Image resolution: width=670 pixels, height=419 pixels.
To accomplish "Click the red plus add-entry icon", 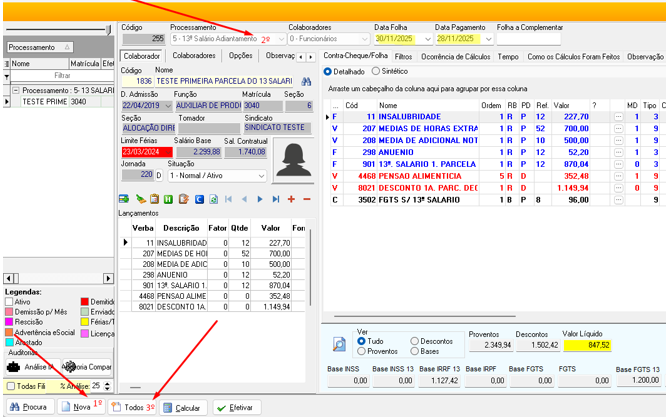I will click(x=291, y=199).
